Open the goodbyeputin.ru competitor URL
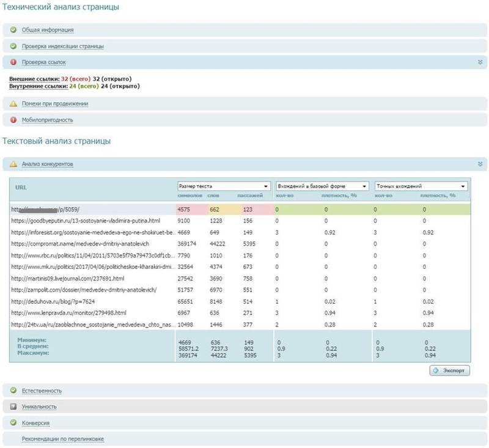 pyautogui.click(x=86, y=221)
